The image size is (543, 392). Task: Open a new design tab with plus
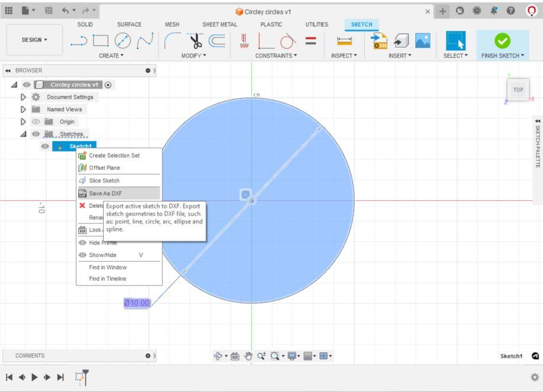[442, 11]
